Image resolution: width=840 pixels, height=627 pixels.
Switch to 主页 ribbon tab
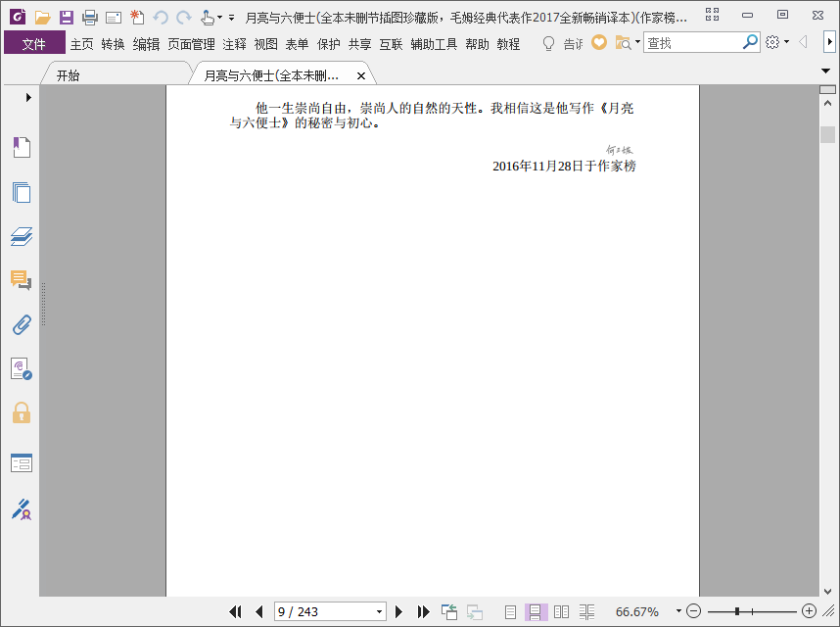pyautogui.click(x=82, y=44)
